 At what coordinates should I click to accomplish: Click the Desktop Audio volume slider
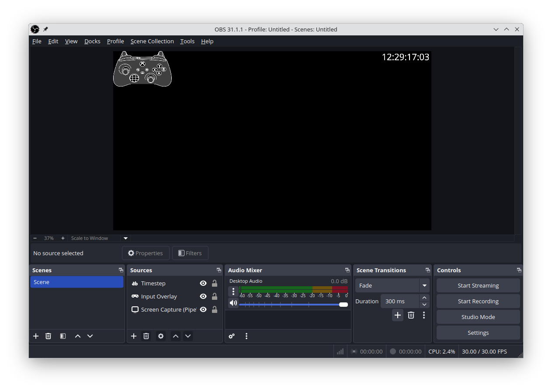(x=293, y=305)
